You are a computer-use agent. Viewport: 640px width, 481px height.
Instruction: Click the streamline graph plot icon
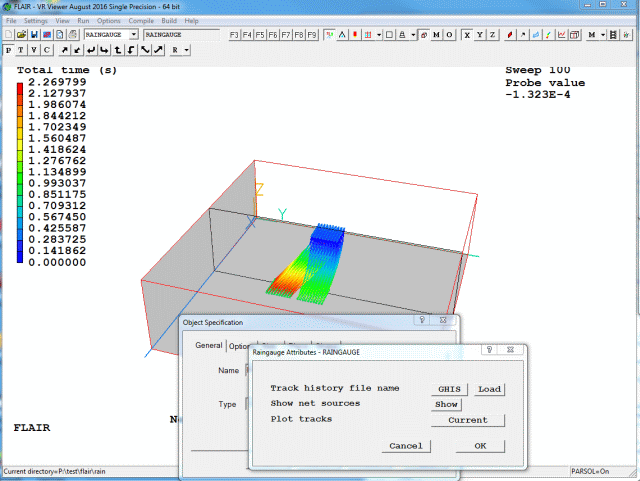560,35
